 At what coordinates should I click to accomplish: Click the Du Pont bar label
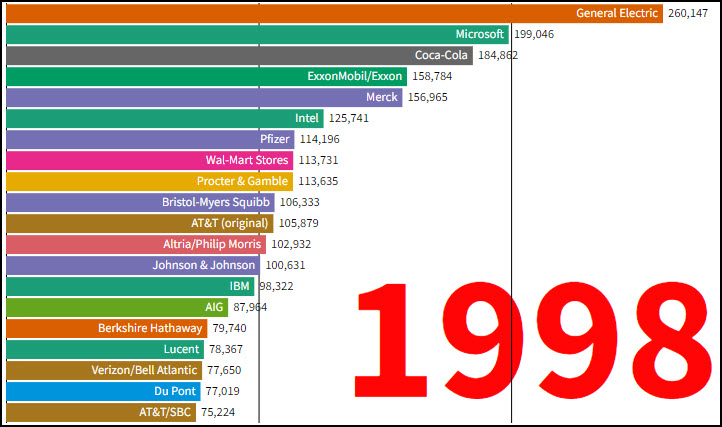click(175, 392)
